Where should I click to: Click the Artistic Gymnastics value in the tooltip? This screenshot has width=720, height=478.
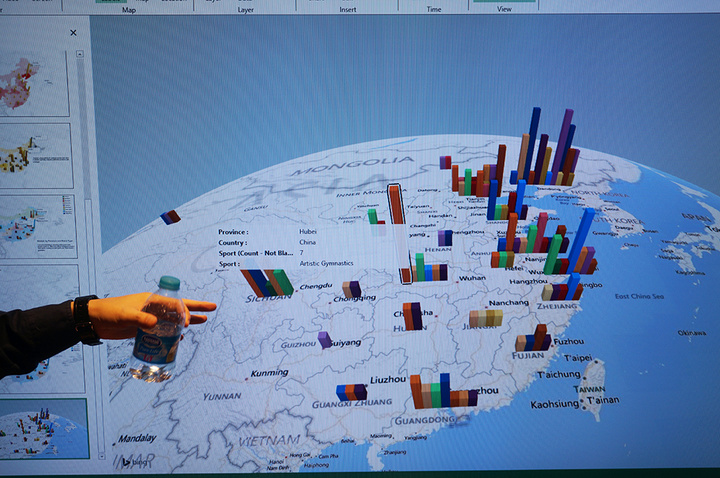pyautogui.click(x=326, y=263)
